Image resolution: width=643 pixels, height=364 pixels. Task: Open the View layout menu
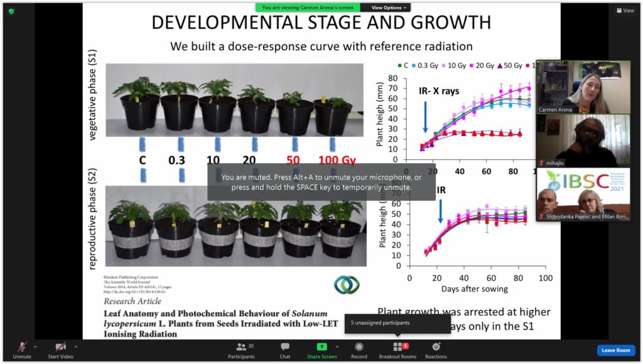click(625, 11)
